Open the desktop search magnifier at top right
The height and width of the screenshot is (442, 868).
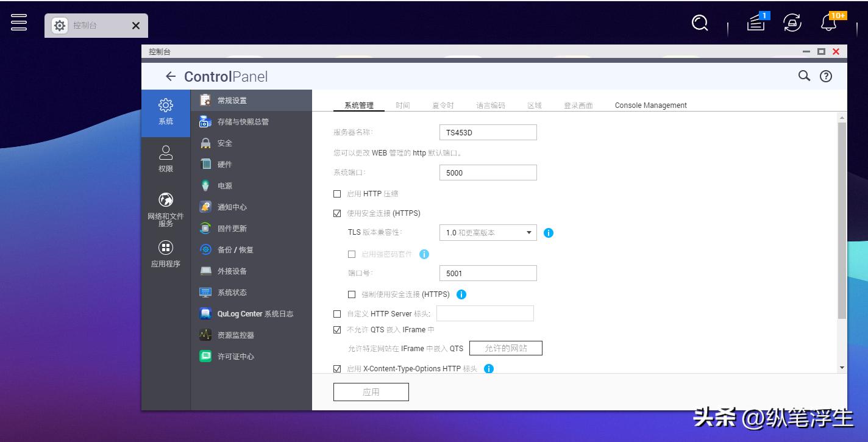(x=699, y=23)
